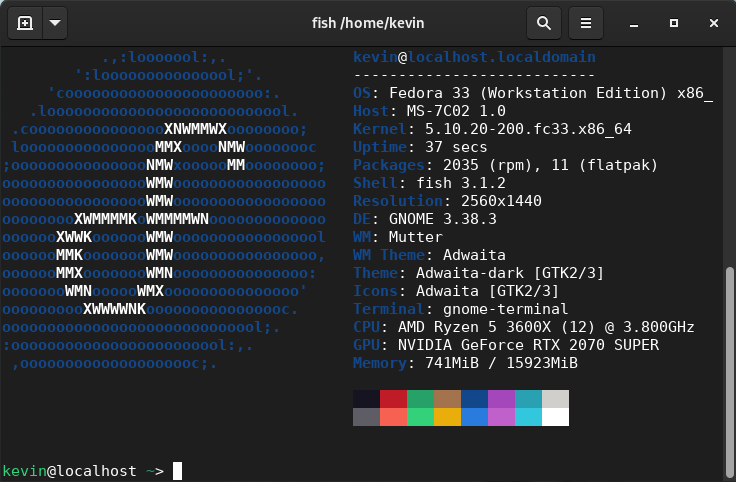Click the Packages value '2035 (rpm), 11 (flatpak)'
The image size is (736, 482).
pyautogui.click(x=551, y=165)
